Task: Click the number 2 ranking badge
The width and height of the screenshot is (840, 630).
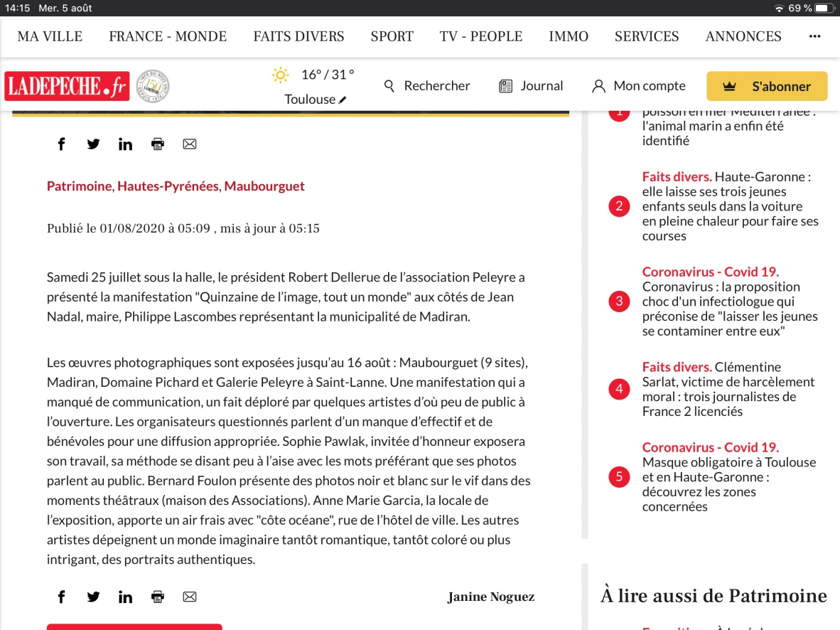Action: [x=619, y=206]
